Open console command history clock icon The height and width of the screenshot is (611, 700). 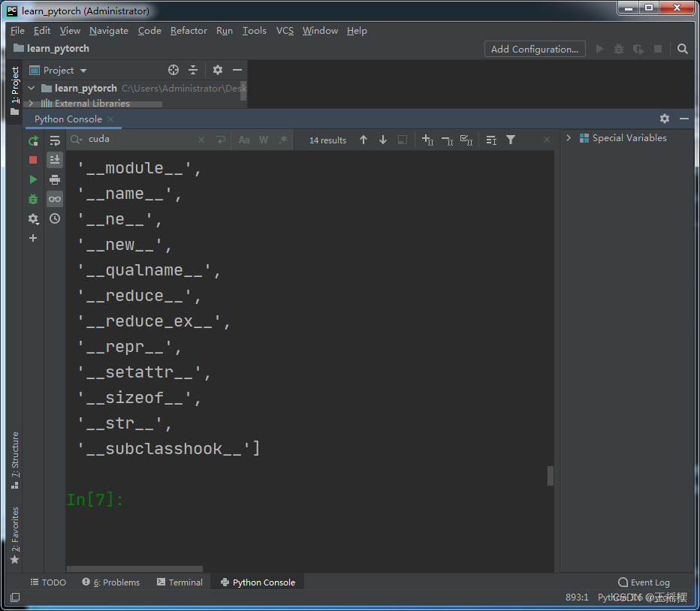55,218
